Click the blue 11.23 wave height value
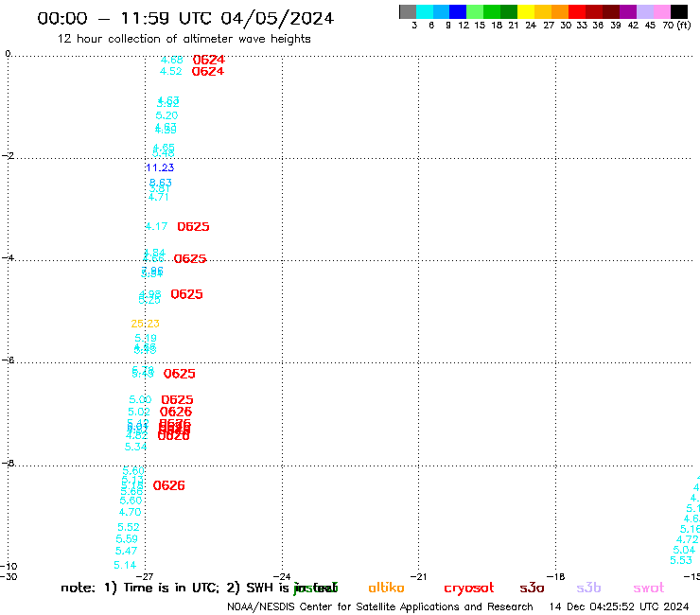 [x=160, y=167]
